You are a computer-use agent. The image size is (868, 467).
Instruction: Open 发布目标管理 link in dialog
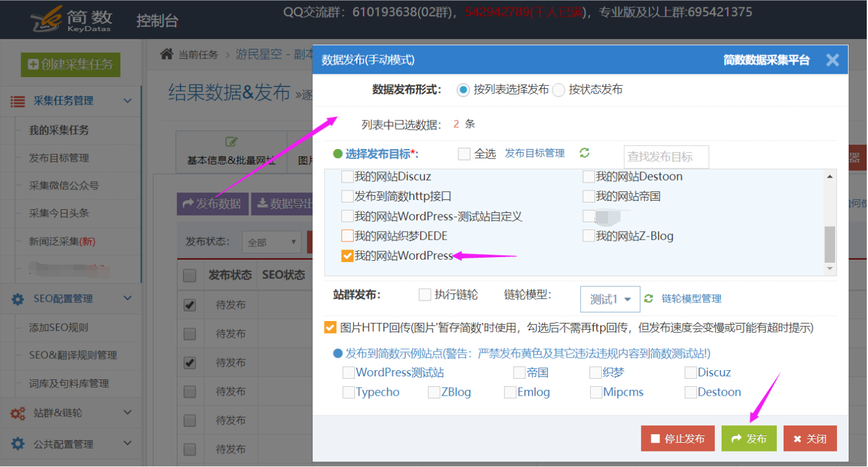pyautogui.click(x=535, y=153)
